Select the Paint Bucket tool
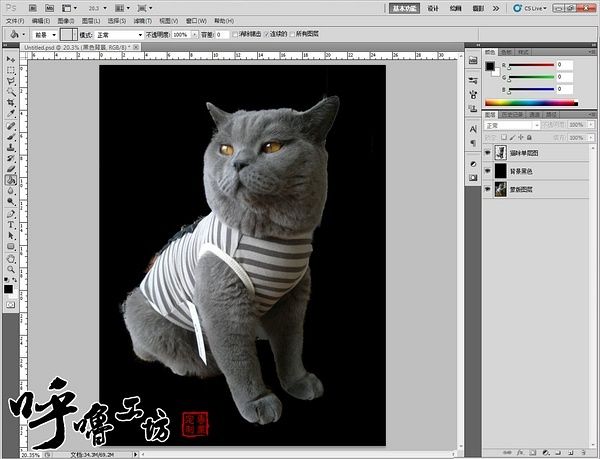This screenshot has width=600, height=459. 10,181
